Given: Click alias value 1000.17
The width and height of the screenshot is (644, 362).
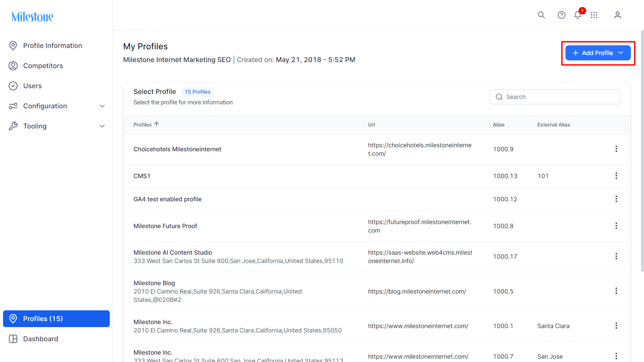Looking at the screenshot, I should point(505,257).
